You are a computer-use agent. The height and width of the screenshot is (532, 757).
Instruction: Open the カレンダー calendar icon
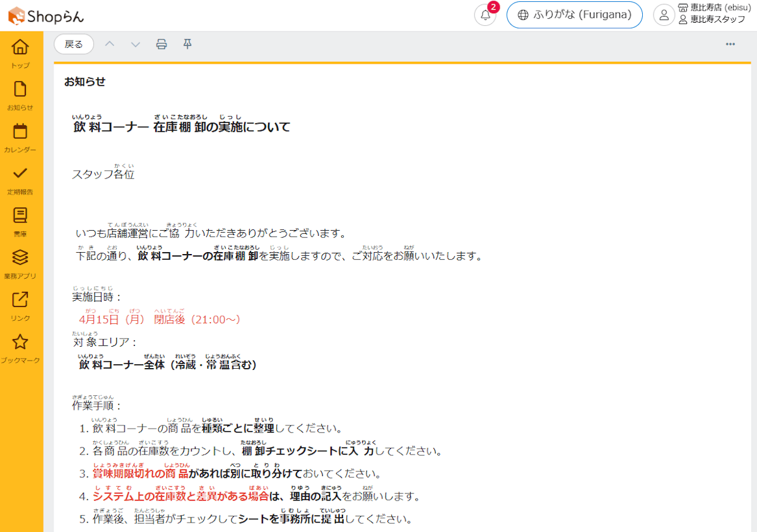[x=20, y=131]
